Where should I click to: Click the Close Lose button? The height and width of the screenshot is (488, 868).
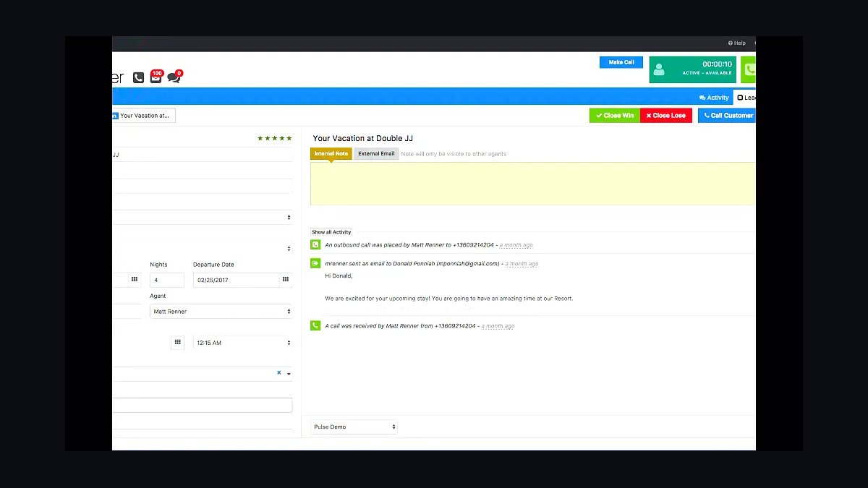pyautogui.click(x=666, y=116)
